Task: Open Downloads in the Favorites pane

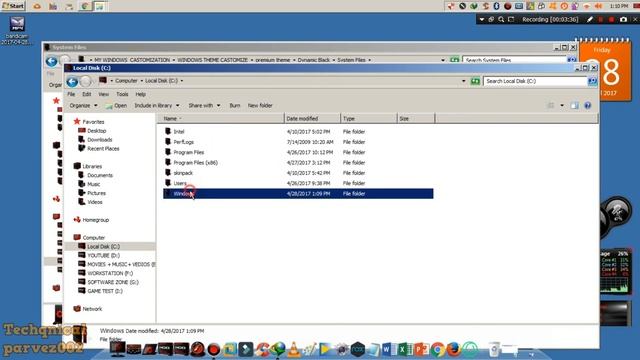Action: (x=99, y=140)
